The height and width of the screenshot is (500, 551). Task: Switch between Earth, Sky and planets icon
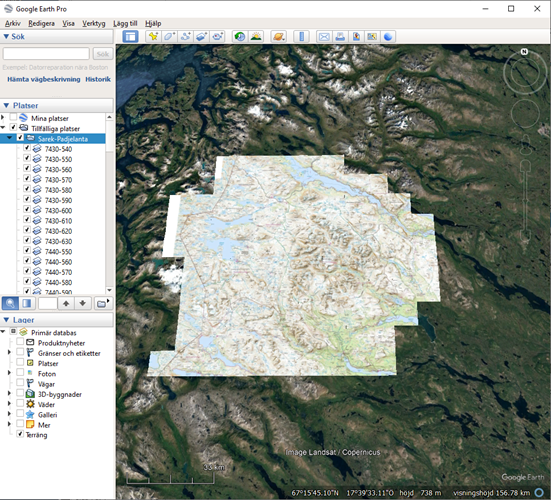[278, 37]
